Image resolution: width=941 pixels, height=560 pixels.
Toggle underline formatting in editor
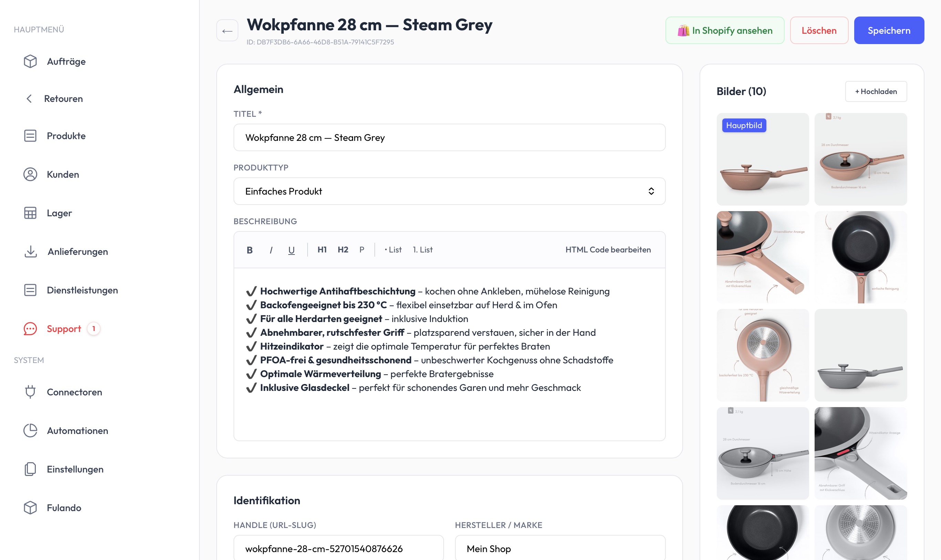pyautogui.click(x=291, y=250)
